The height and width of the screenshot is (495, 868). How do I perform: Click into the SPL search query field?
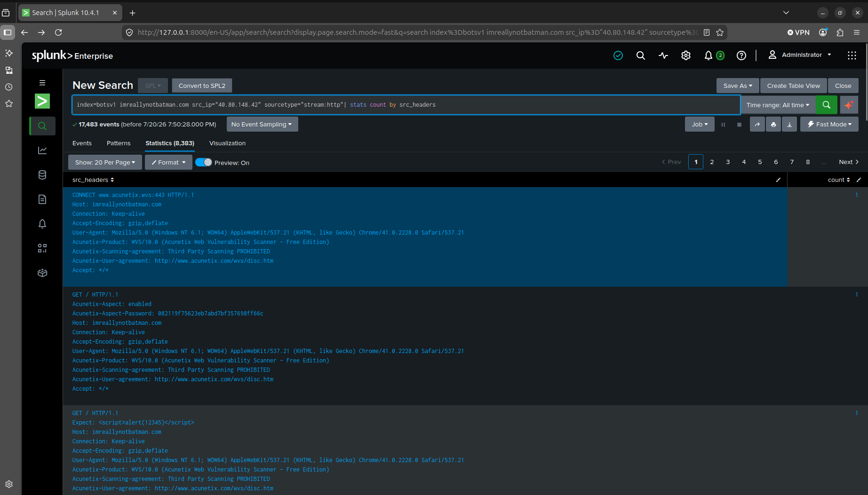coord(406,105)
